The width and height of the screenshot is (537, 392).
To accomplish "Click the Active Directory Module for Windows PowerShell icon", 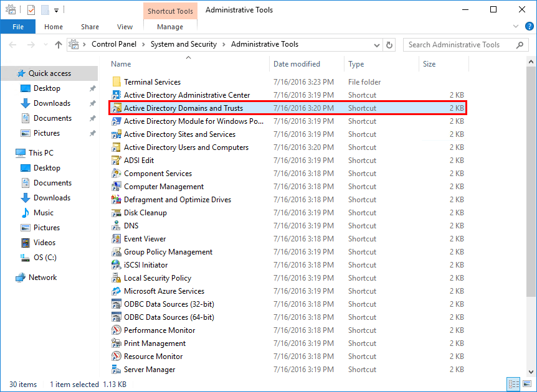I will (x=116, y=121).
